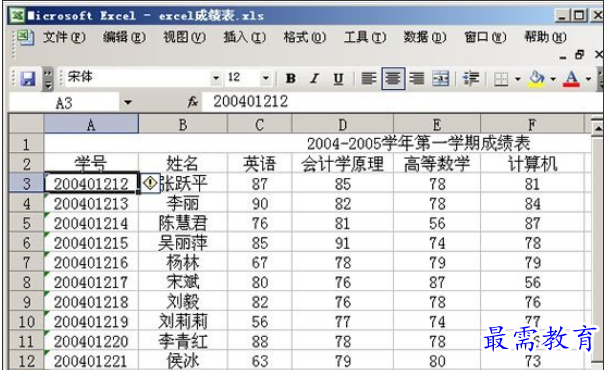The height and width of the screenshot is (370, 605).
Task: Click header cell 学号
Action: tap(91, 164)
